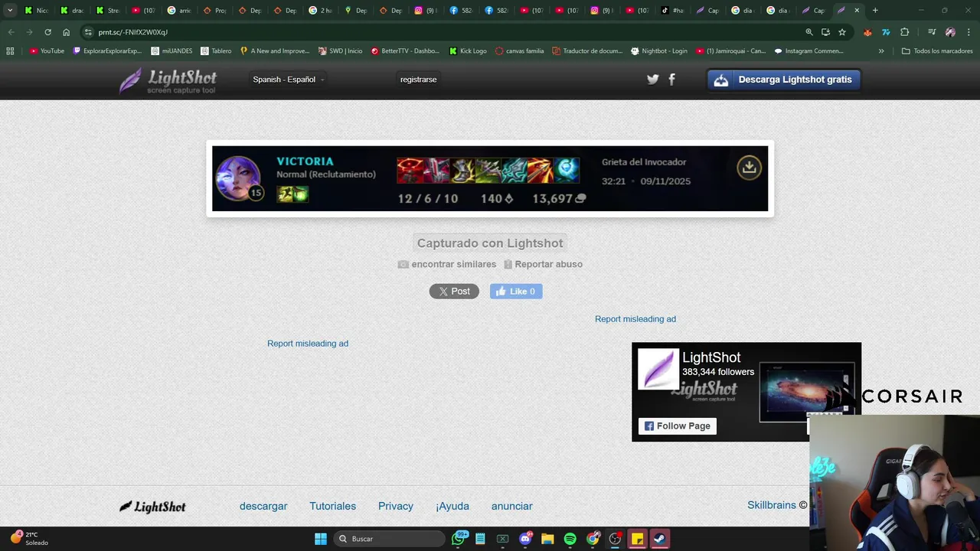Viewport: 980px width, 551px height.
Task: Open OBS Studio from the taskbar
Action: tap(615, 539)
